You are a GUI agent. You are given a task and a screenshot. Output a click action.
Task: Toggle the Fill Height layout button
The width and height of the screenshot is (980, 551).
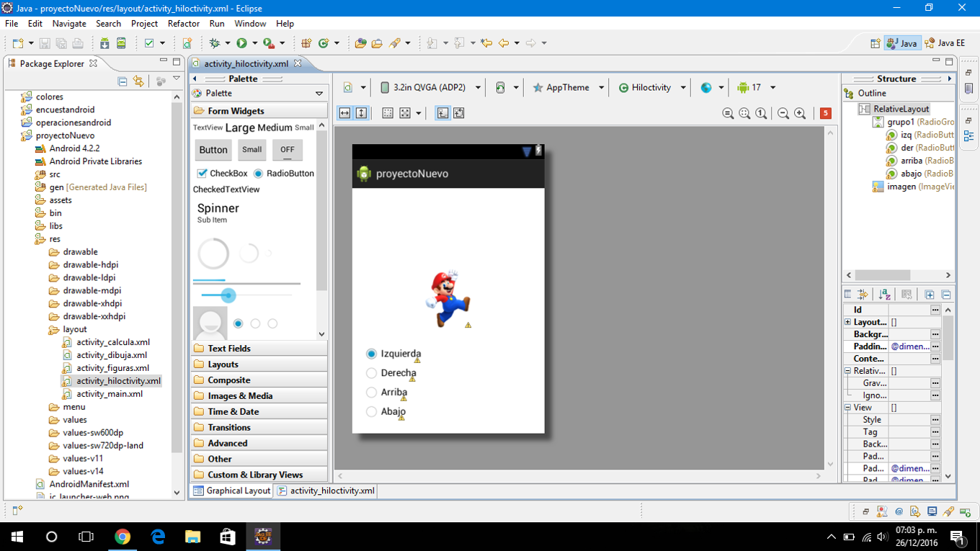coord(362,113)
